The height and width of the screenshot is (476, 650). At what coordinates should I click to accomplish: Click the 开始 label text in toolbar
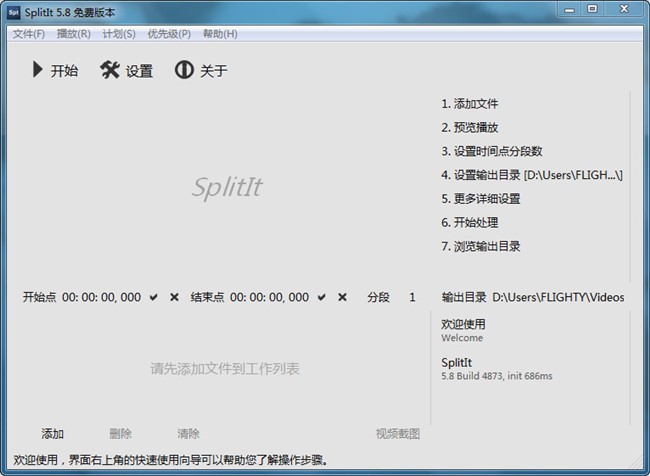point(64,70)
